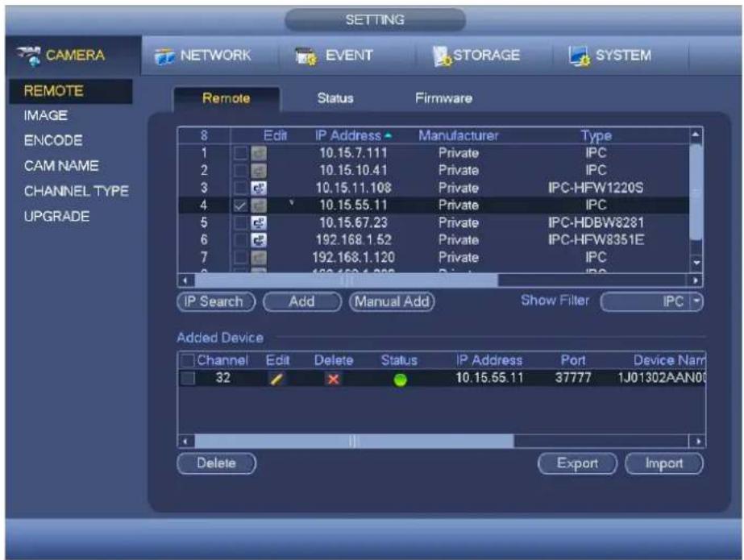Select type cell IPC-HFW1220S
The image size is (744, 560).
click(x=596, y=188)
